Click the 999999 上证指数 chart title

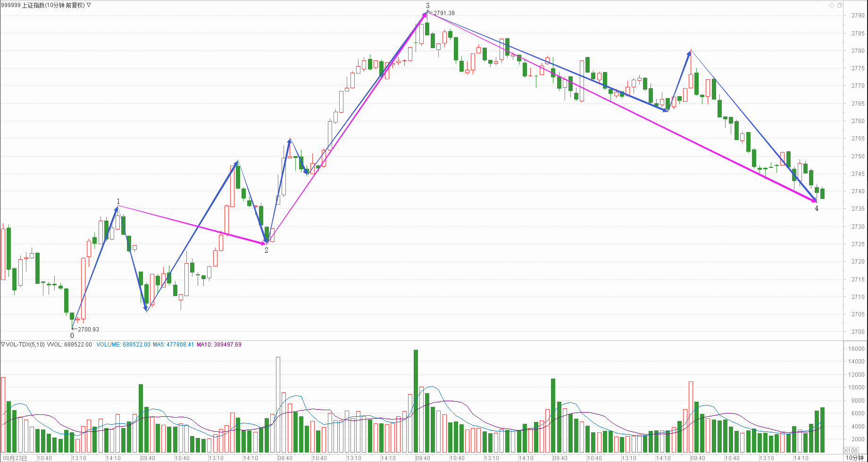click(42, 5)
